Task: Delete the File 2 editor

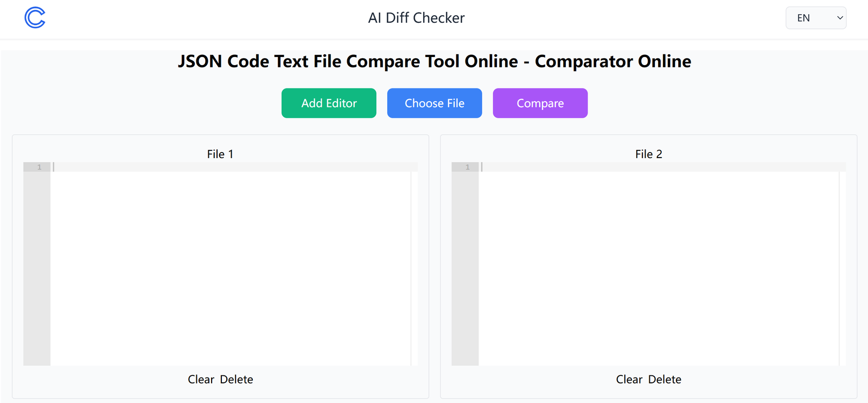Action: coord(665,380)
